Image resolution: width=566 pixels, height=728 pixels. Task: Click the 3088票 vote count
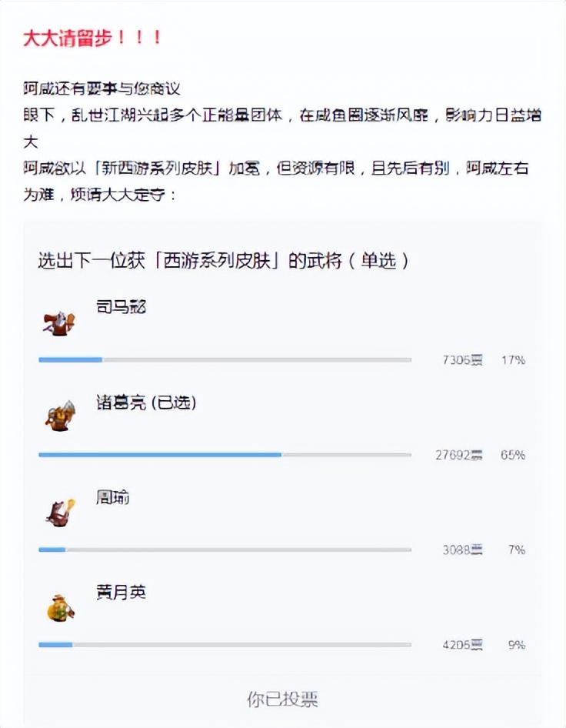[x=462, y=549]
